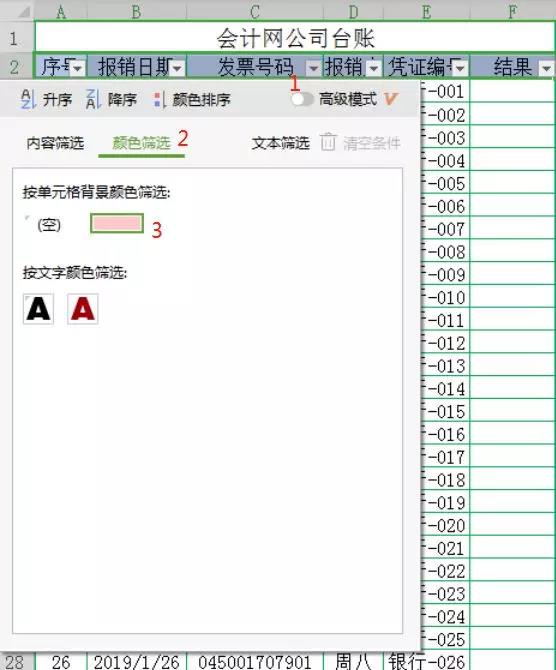
Task: Click the select-all corner of the sheet
Action: (17, 11)
